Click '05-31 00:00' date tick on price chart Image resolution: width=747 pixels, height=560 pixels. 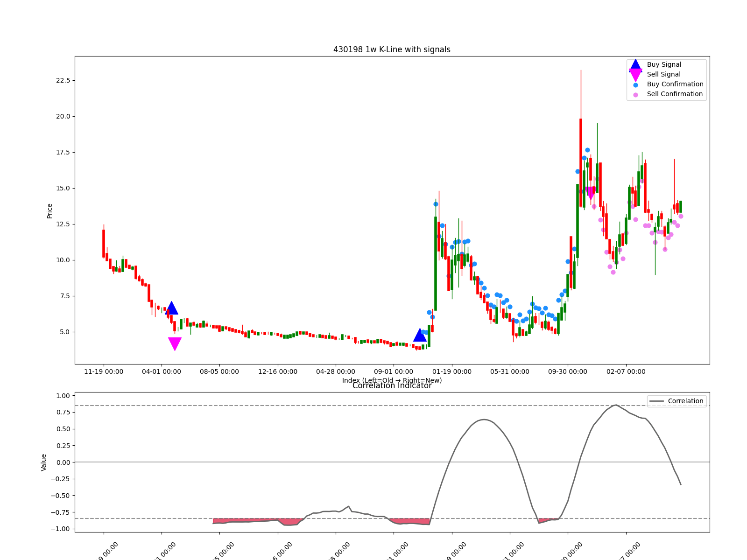510,372
